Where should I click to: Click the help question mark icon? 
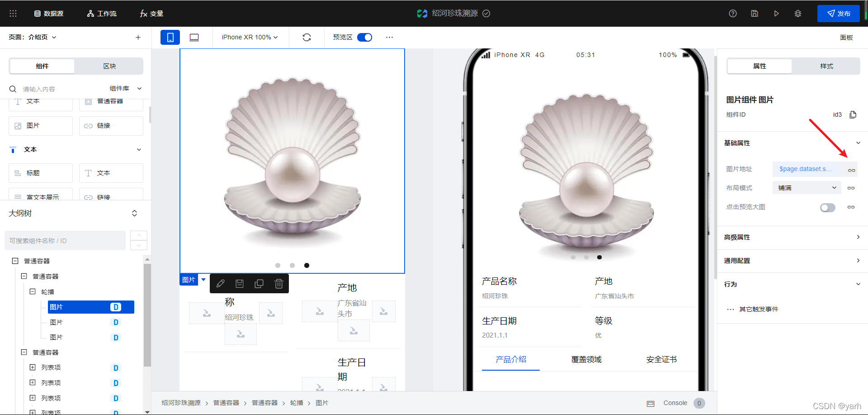pyautogui.click(x=733, y=14)
